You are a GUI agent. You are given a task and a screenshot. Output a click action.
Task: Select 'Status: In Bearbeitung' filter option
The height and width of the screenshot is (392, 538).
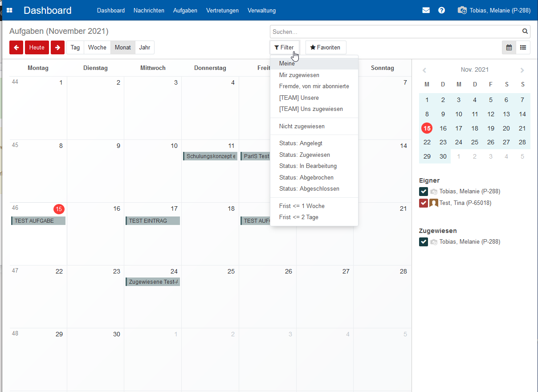308,166
